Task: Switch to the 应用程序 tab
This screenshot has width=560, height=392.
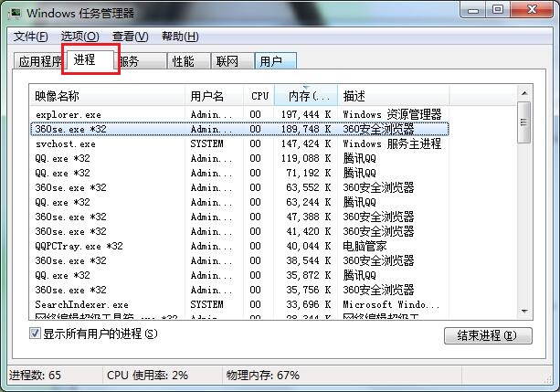Action: pos(40,61)
